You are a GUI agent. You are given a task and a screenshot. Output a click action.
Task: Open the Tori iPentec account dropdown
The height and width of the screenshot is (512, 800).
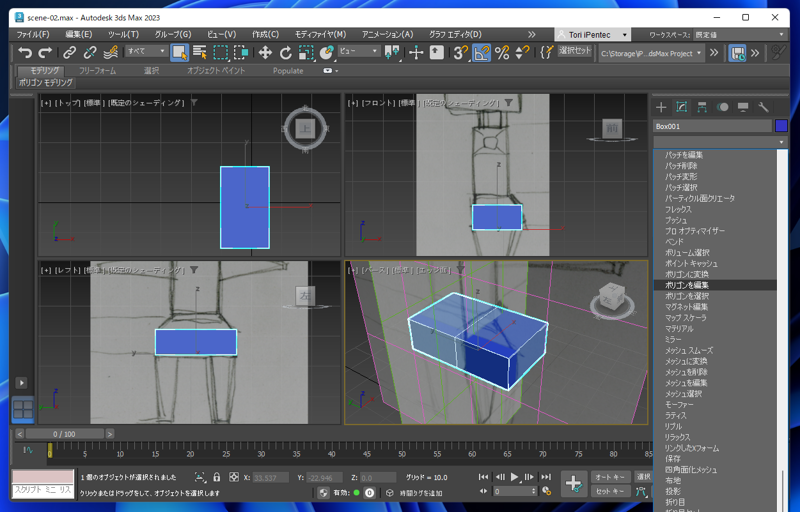tap(592, 35)
